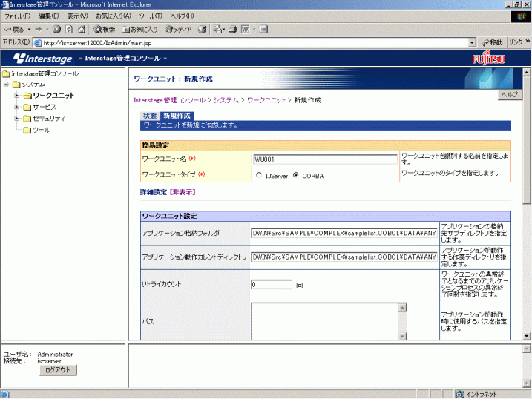
Task: Click the システム folder icon
Action: 16,85
